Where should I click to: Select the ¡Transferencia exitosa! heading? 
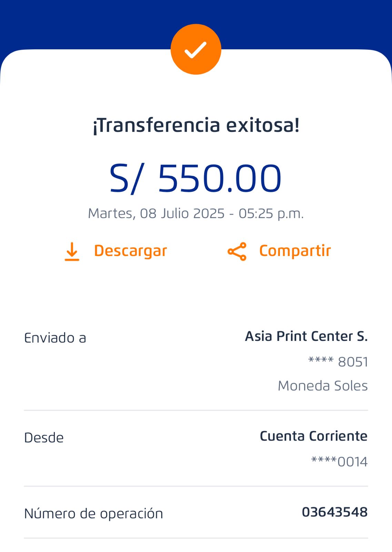(196, 125)
